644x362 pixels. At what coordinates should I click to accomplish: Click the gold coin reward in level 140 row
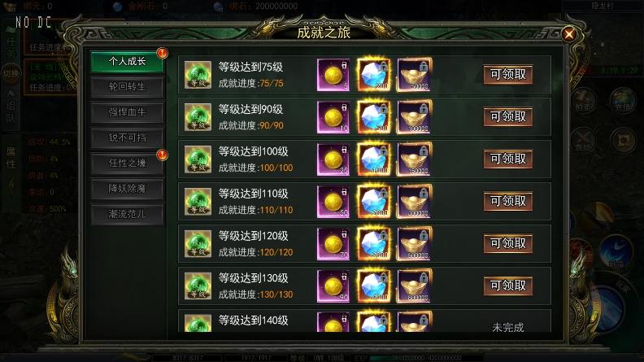[333, 321]
